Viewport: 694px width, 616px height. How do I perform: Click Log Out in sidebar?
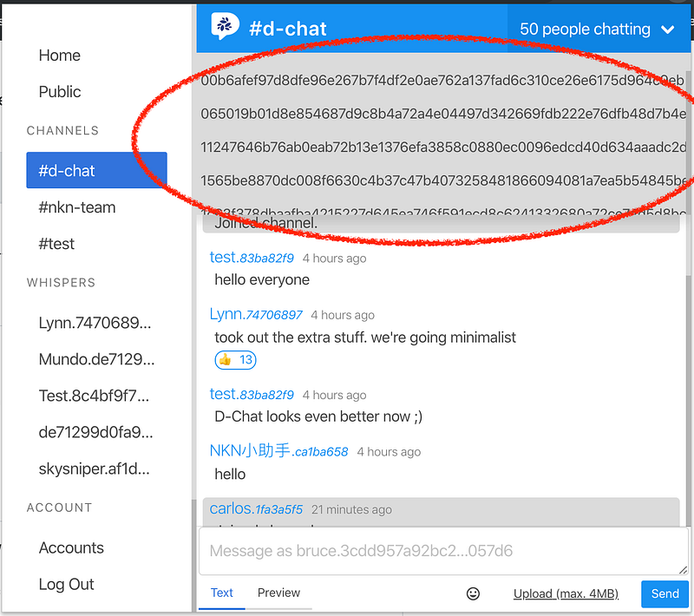tap(66, 584)
